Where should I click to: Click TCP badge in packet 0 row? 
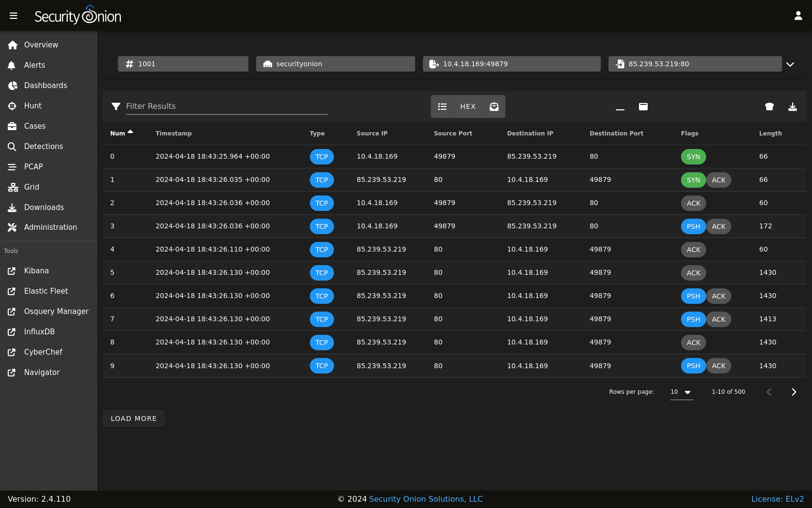click(322, 157)
